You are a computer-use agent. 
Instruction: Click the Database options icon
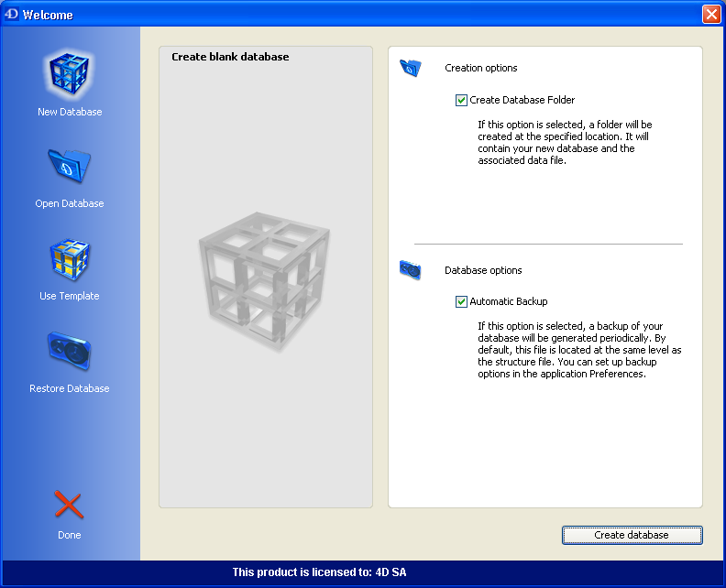410,270
